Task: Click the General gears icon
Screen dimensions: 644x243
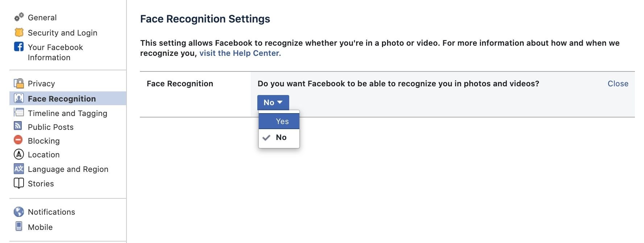Action: click(19, 17)
